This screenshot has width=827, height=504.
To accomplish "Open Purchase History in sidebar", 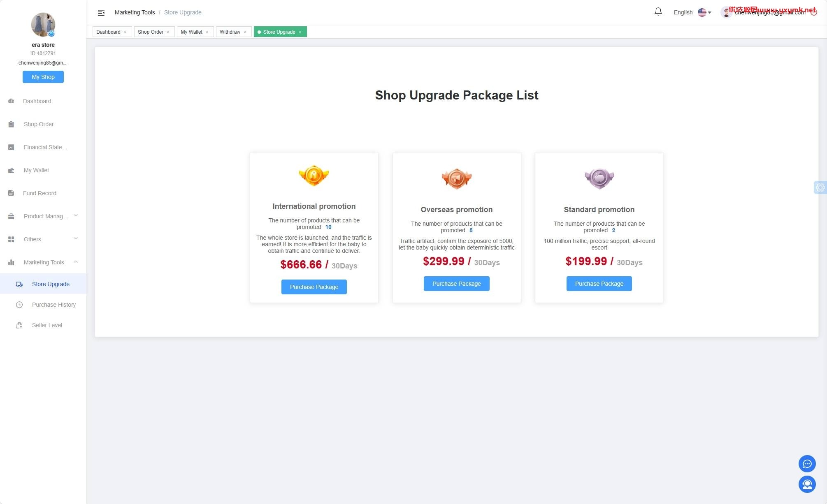I will point(54,305).
